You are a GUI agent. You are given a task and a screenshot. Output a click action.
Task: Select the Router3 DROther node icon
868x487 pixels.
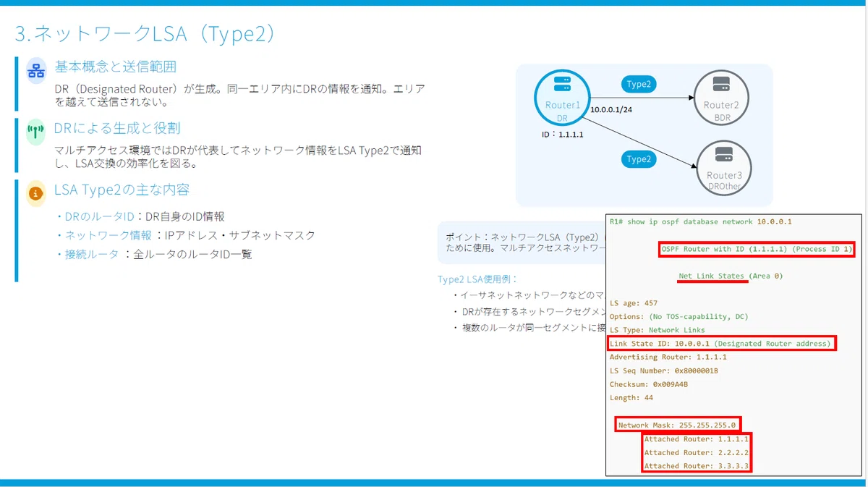coord(724,167)
